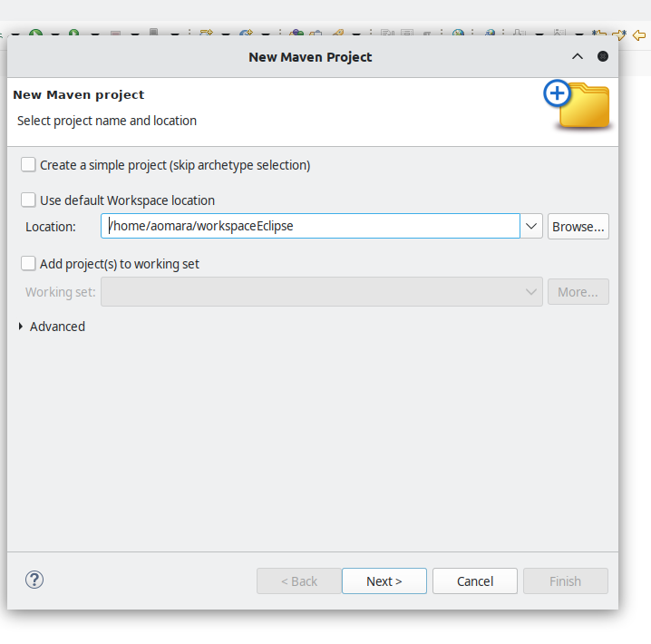Click the help question mark icon
651x644 pixels.
tap(34, 581)
